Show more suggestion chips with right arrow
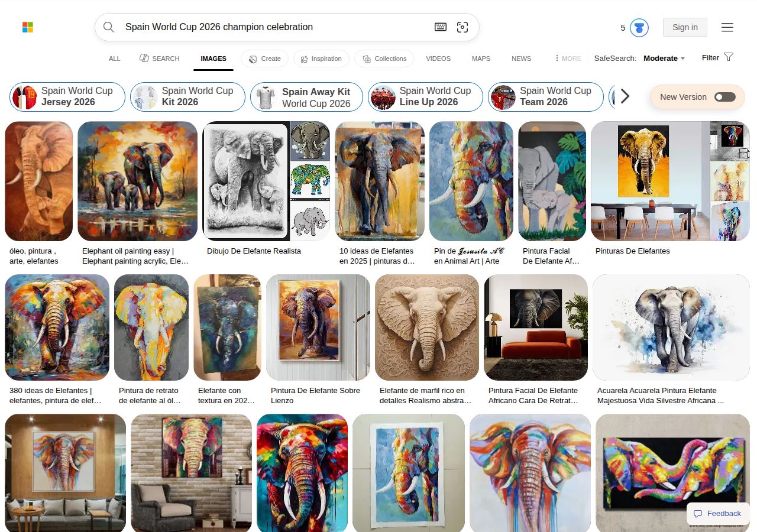 point(625,96)
